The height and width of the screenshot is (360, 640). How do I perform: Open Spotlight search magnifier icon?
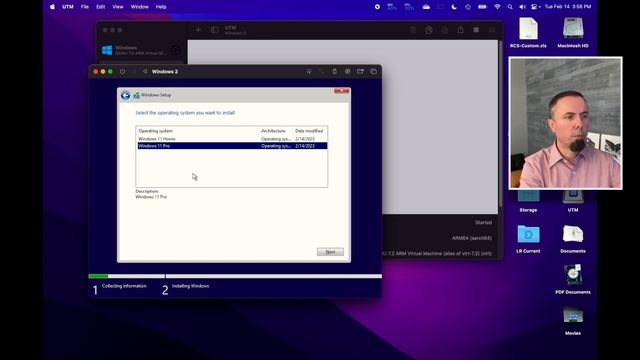click(510, 7)
